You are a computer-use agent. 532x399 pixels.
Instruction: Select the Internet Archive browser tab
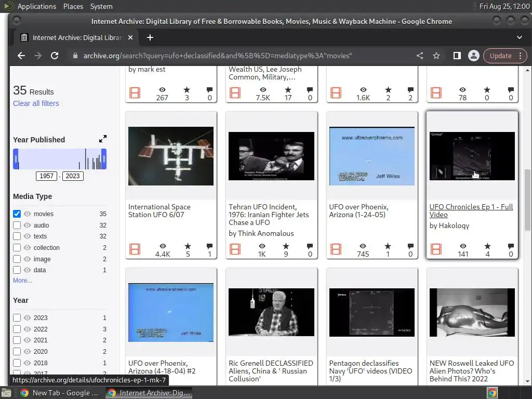click(77, 37)
